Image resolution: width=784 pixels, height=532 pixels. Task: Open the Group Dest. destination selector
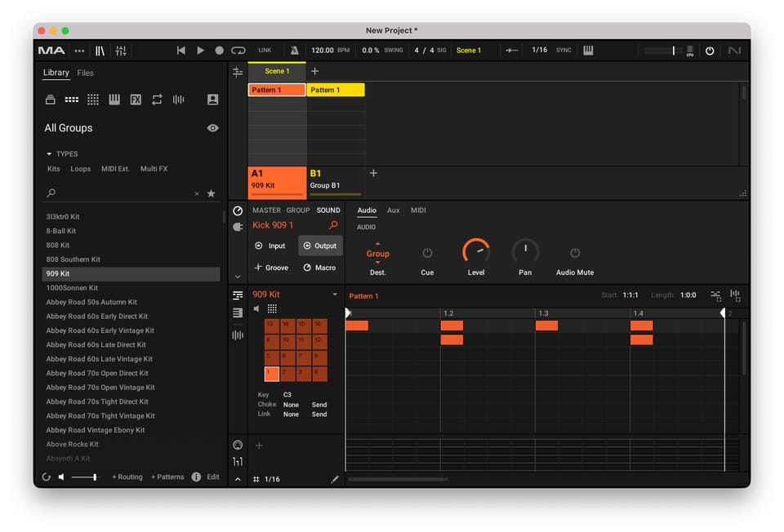pyautogui.click(x=377, y=254)
